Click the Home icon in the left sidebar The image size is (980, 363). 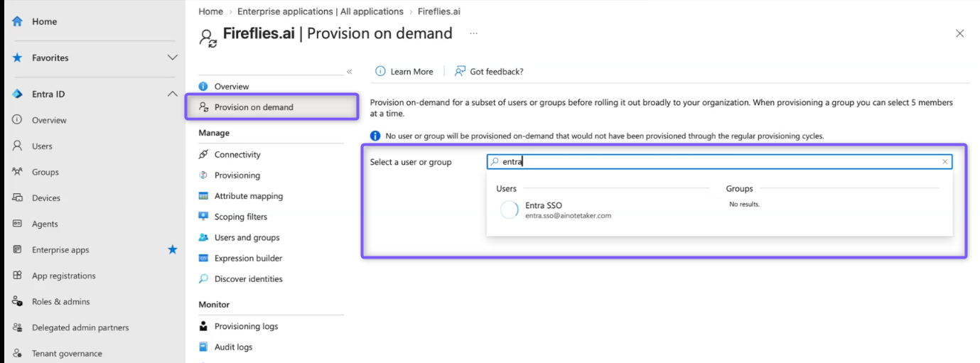click(x=18, y=21)
